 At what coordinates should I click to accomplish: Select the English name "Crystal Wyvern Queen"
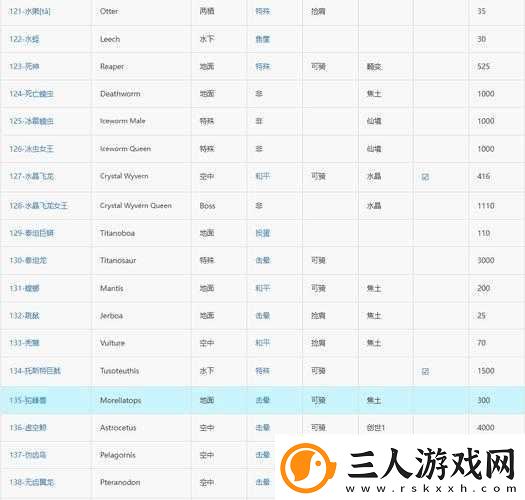[136, 205]
